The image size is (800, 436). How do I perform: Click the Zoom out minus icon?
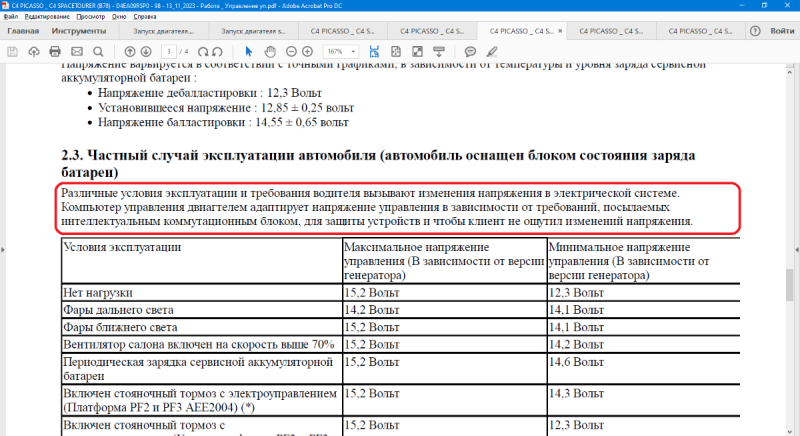point(292,51)
